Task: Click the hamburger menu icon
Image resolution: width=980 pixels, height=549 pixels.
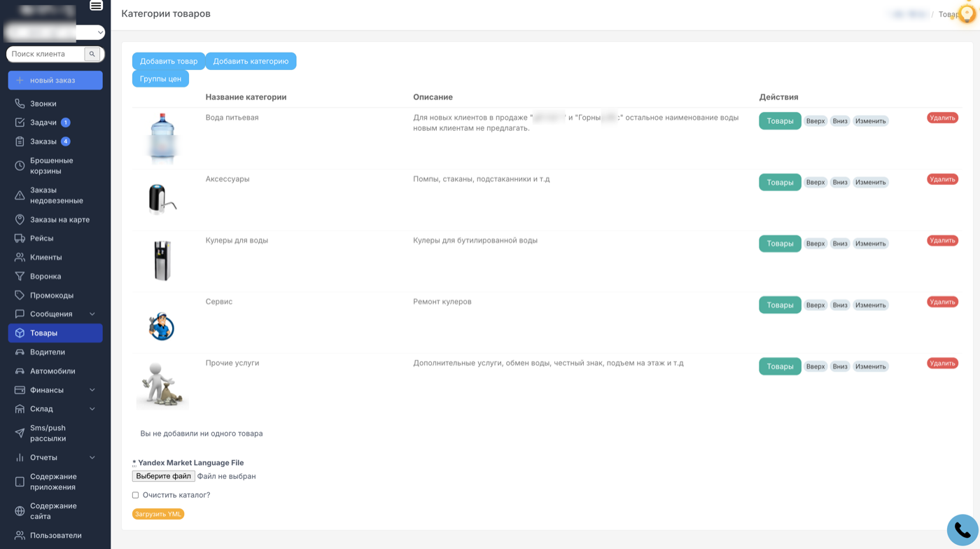Action: click(x=96, y=6)
